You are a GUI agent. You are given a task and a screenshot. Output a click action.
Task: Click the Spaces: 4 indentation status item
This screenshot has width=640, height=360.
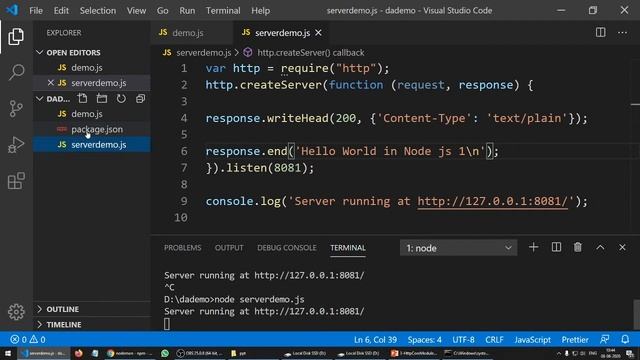[424, 339]
